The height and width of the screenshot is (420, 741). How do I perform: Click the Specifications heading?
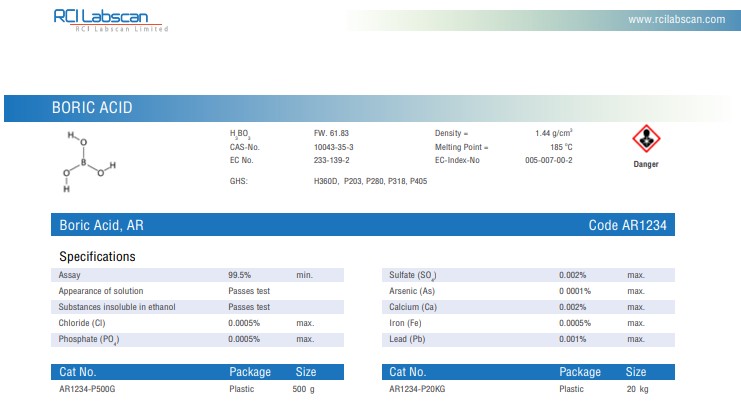click(97, 257)
